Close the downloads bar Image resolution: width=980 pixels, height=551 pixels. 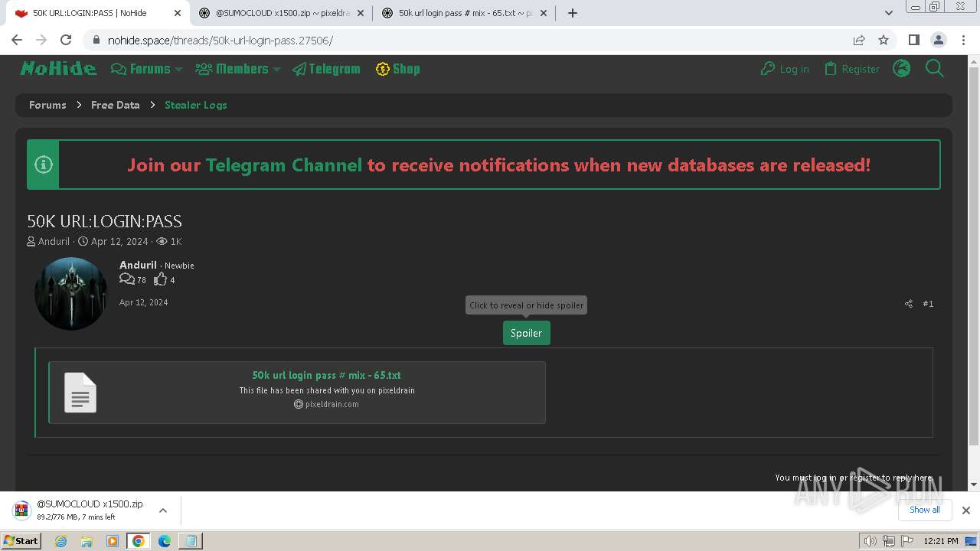tap(965, 510)
